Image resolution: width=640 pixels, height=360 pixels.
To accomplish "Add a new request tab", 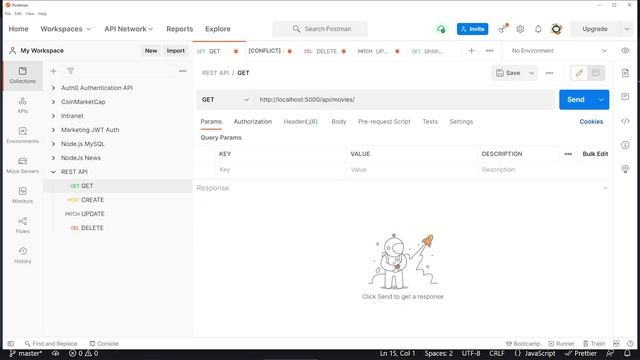I will [471, 51].
